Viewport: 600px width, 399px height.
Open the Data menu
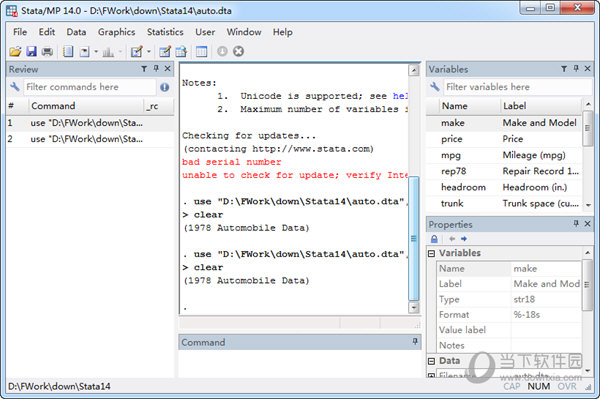tap(76, 32)
